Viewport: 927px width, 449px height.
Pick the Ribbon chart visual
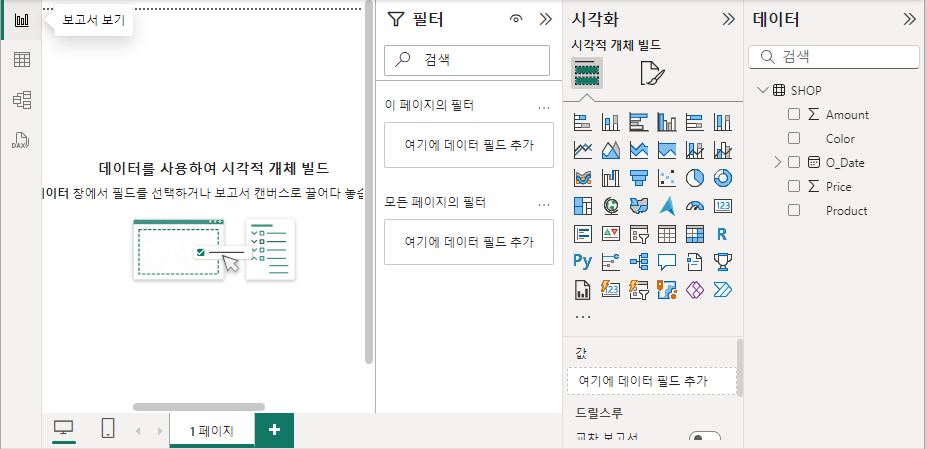click(583, 177)
